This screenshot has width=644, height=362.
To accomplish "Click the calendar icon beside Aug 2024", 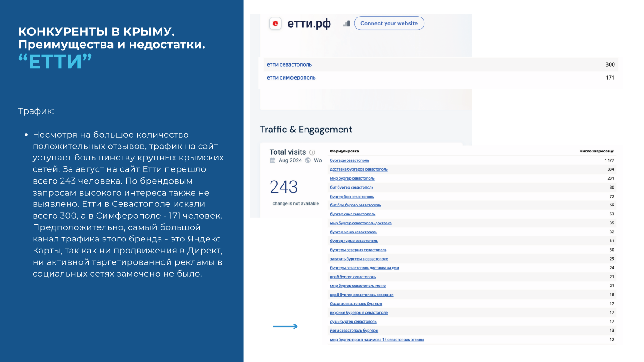I will [273, 160].
